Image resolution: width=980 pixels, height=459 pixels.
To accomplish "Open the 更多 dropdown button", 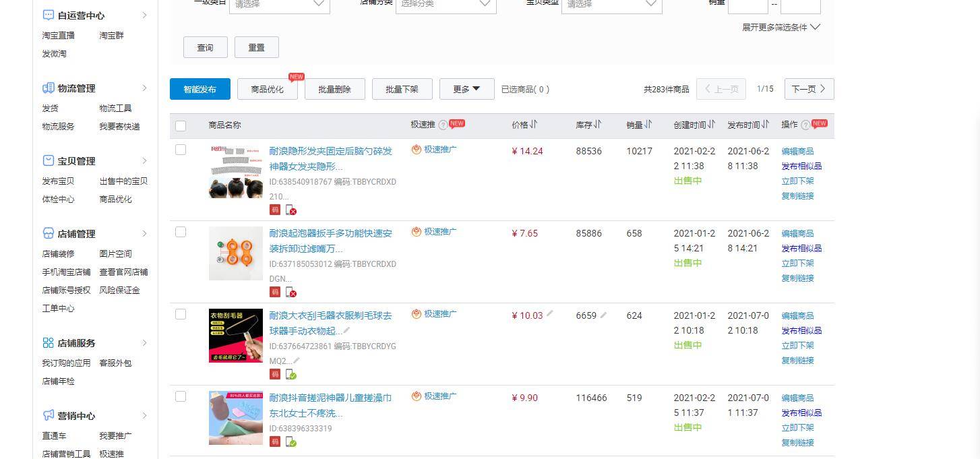I will click(x=466, y=89).
